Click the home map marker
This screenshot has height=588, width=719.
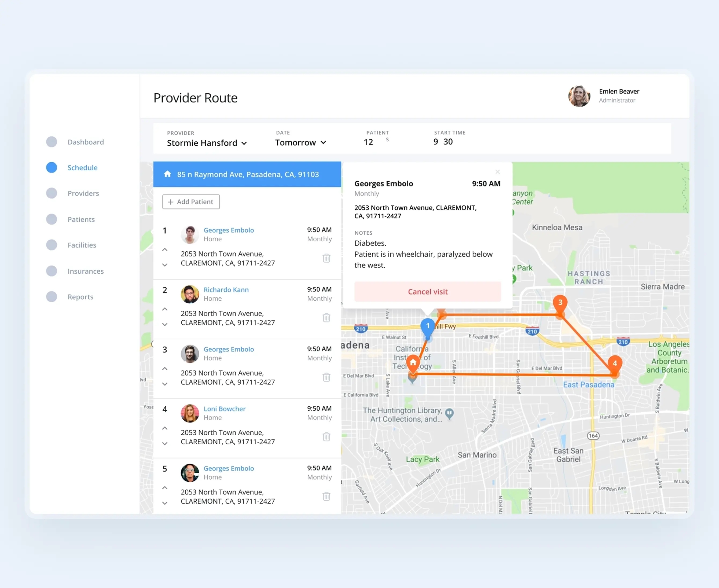tap(413, 363)
